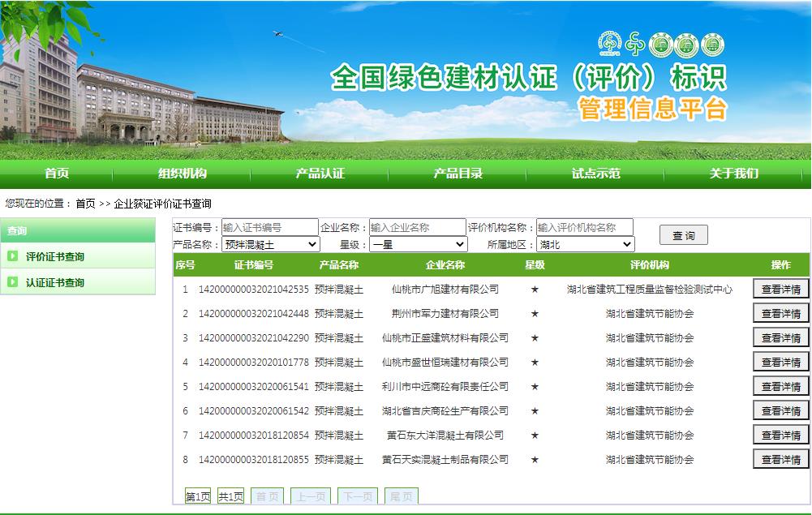
Task: Open the 产品名称 dropdown showing 预拌混凝土
Action: point(271,244)
